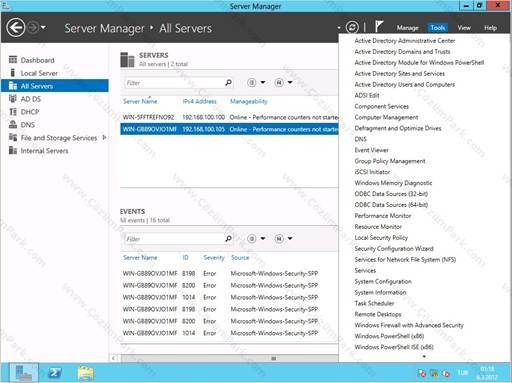Sort events by the ID column

point(185,257)
